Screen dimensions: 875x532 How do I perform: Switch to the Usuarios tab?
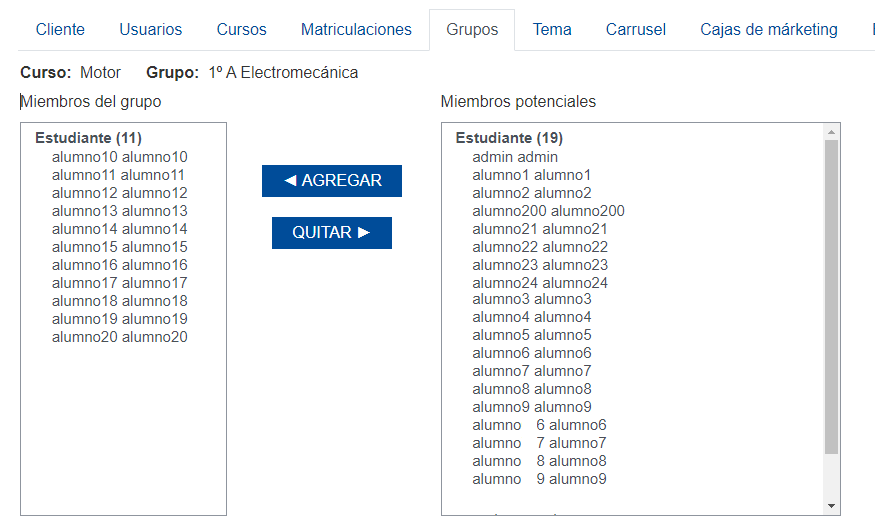pos(151,30)
